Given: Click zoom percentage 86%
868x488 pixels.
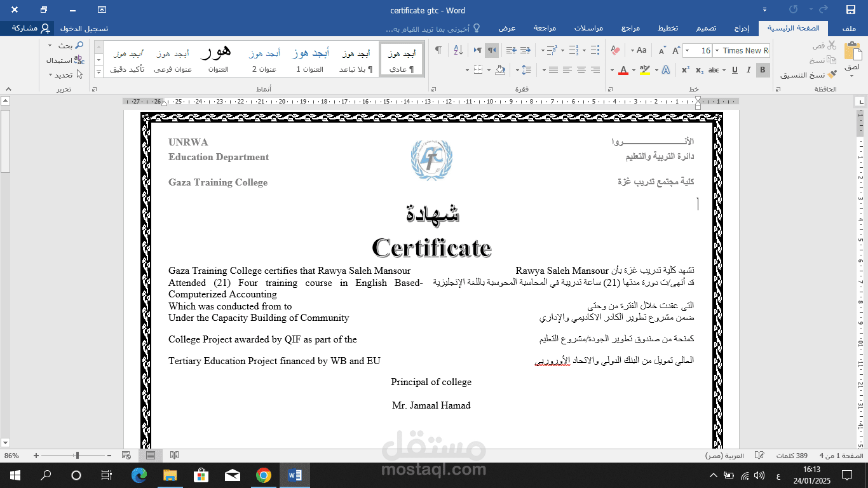Looking at the screenshot, I should (11, 456).
